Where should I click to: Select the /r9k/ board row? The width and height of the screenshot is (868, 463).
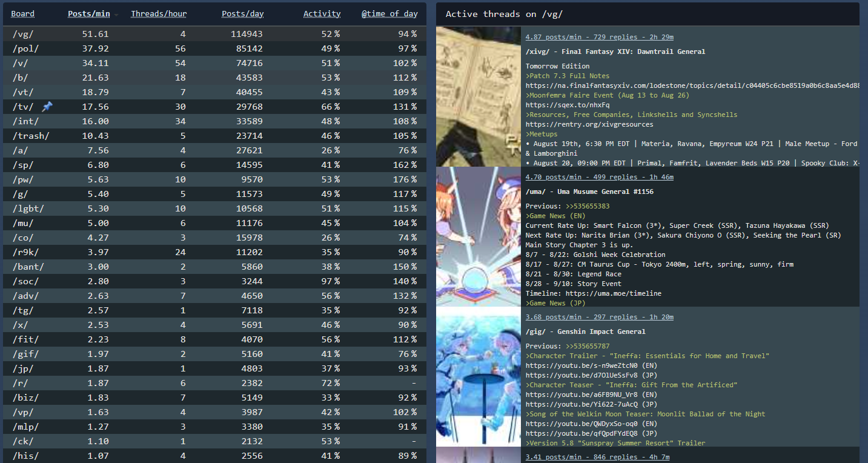tap(214, 252)
